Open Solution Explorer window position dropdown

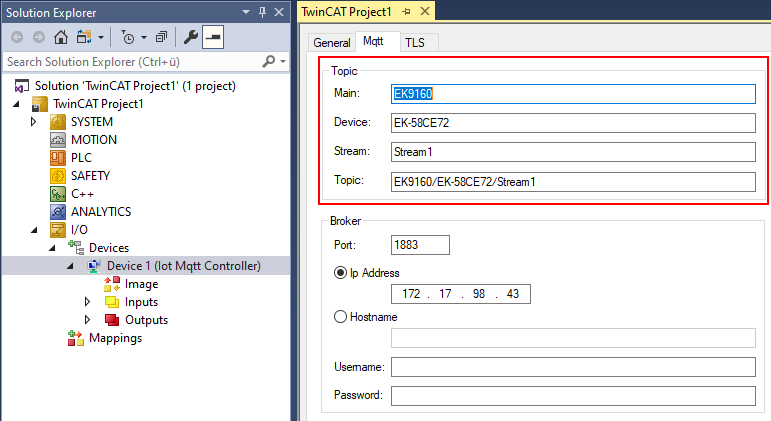tap(246, 12)
